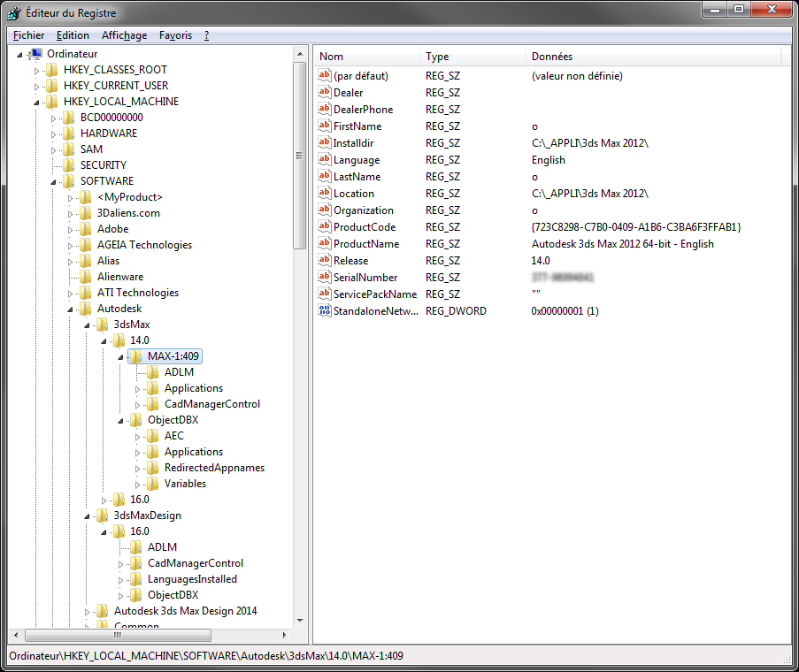Expand Autodesk 3ds Max Design 2014 key

pos(87,612)
